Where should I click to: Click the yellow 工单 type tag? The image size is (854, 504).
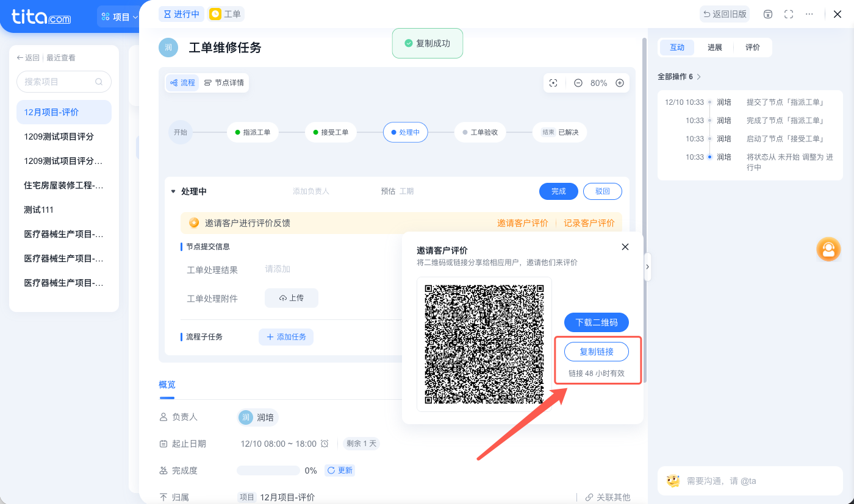(x=226, y=14)
